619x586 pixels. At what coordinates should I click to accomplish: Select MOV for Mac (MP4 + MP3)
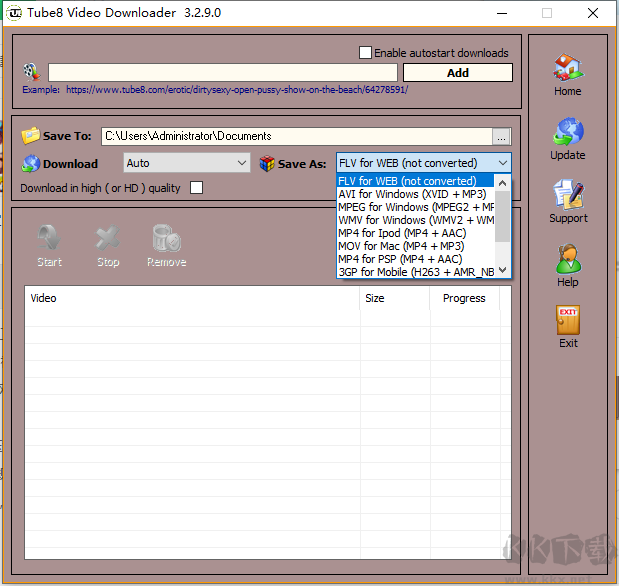(415, 246)
